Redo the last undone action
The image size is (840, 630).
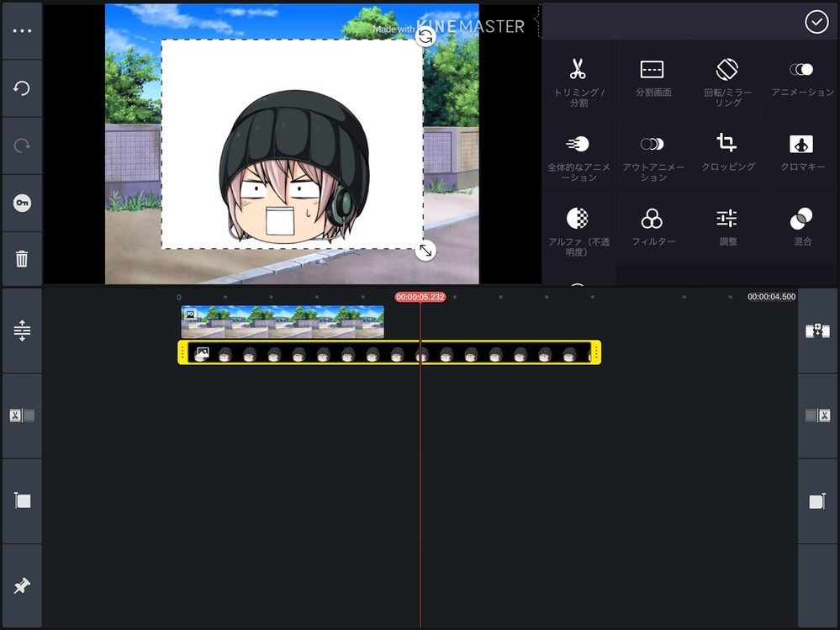(x=21, y=143)
